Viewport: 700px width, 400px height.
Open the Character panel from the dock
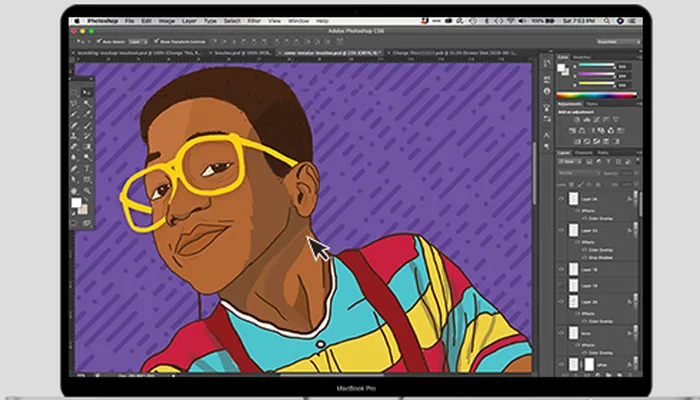click(x=547, y=135)
